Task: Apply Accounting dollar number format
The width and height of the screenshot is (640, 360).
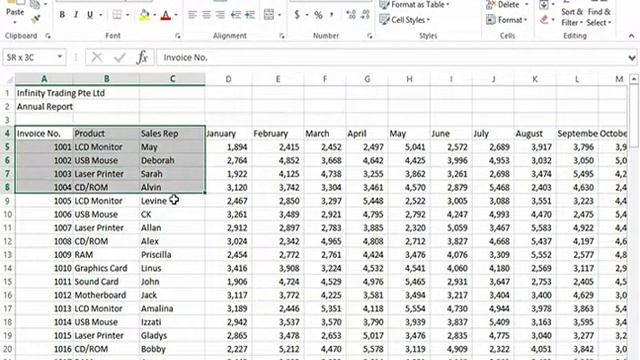Action: click(297, 15)
